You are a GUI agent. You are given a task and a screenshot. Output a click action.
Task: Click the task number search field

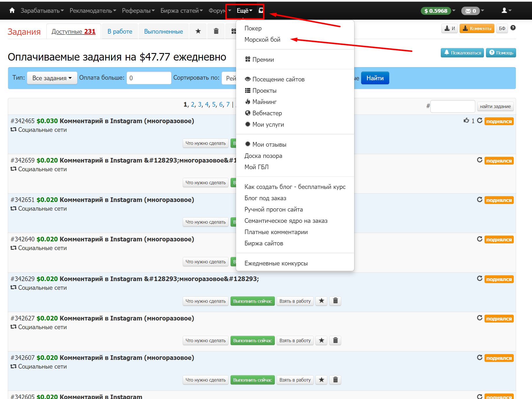(453, 106)
